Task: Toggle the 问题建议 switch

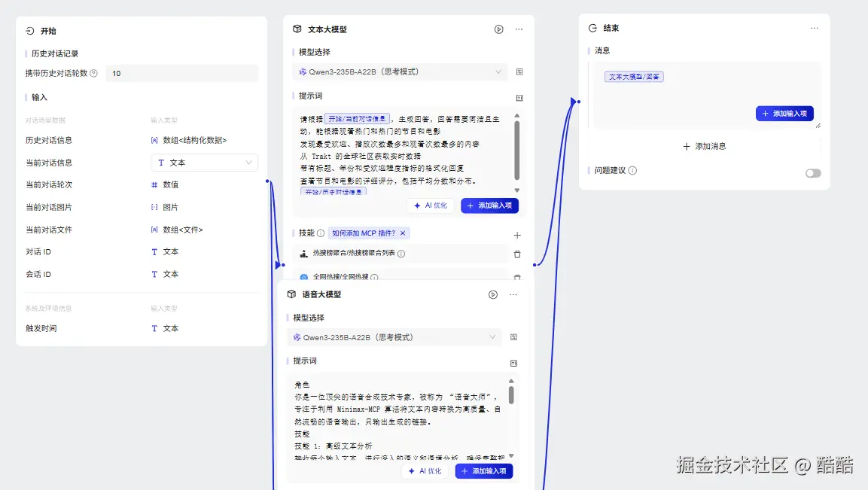Action: [x=813, y=173]
